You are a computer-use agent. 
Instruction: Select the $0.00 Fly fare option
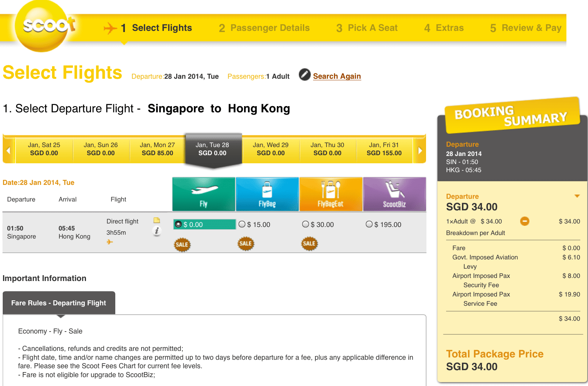(x=179, y=224)
